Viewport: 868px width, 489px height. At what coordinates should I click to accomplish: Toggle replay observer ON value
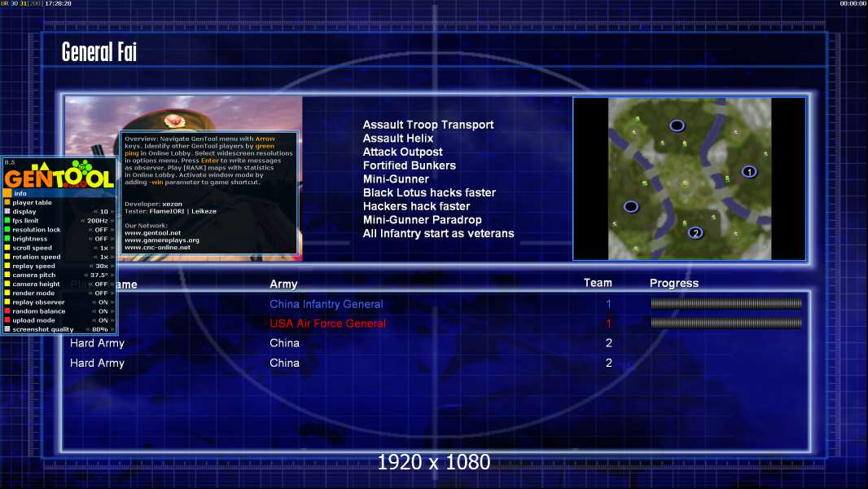tap(103, 302)
